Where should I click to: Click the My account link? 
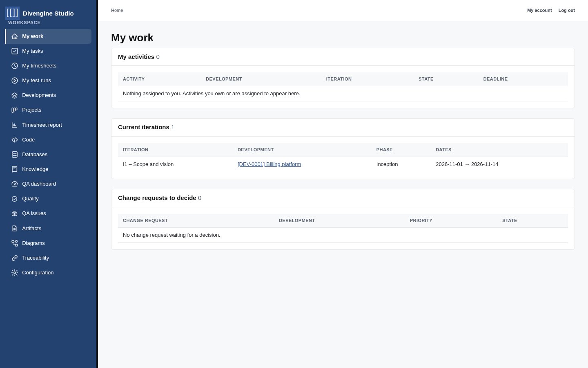click(x=539, y=10)
